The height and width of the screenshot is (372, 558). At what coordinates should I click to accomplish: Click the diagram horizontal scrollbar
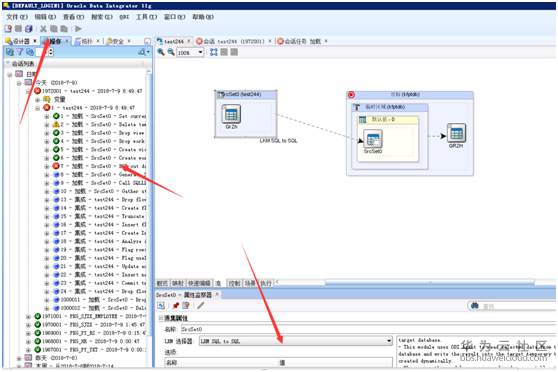(430, 283)
